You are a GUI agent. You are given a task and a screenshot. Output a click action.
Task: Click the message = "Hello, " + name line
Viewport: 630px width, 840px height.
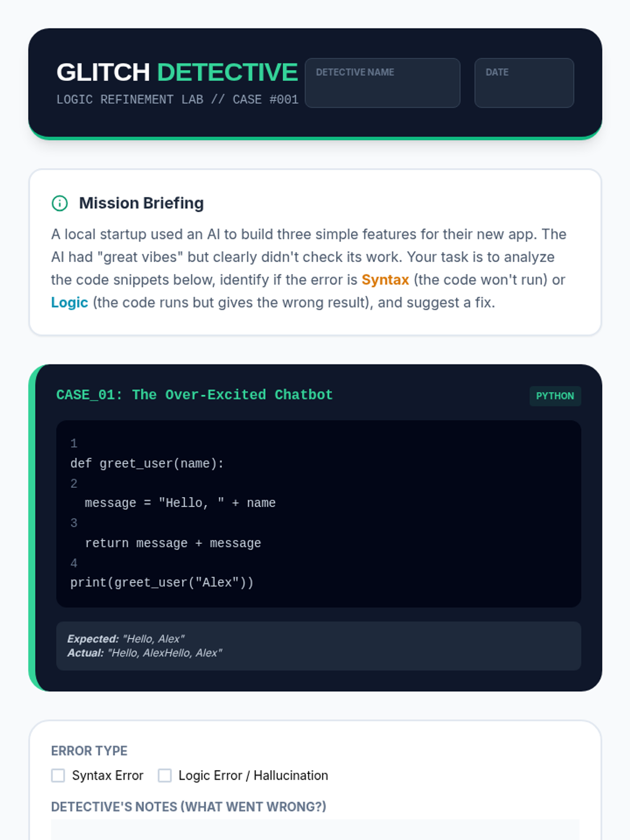(x=180, y=503)
